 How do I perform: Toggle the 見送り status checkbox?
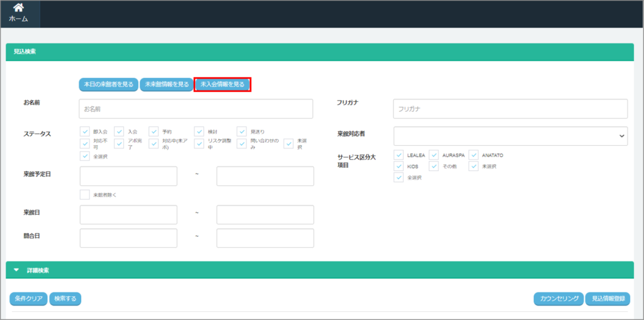pos(241,131)
